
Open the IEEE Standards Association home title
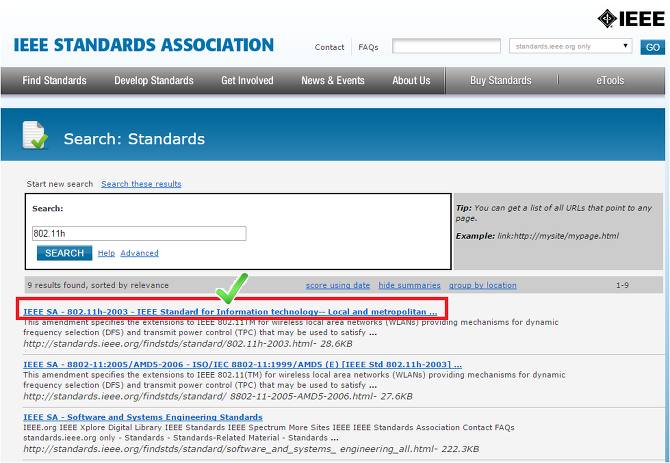[144, 45]
